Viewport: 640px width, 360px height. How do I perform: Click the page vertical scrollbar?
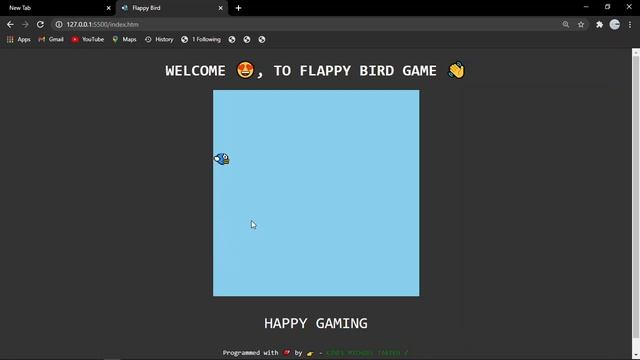pyautogui.click(x=636, y=197)
